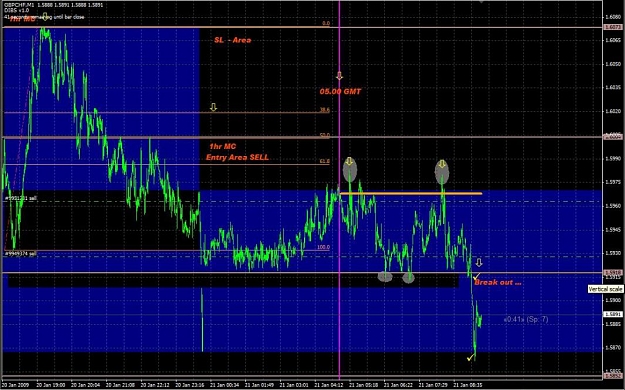
Task: Click the 1.5990 price scale value
Action: 613,159
